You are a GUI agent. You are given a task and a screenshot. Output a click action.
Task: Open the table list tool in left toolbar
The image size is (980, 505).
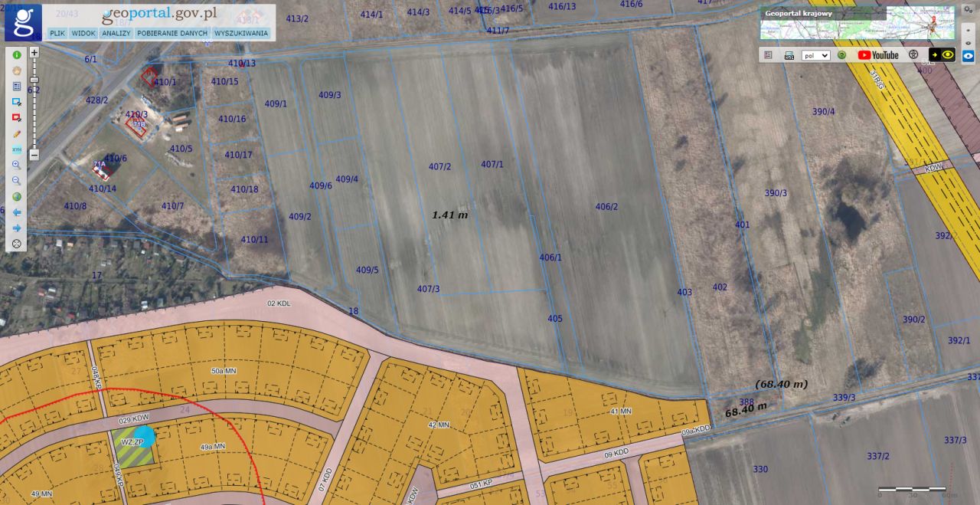(16, 87)
